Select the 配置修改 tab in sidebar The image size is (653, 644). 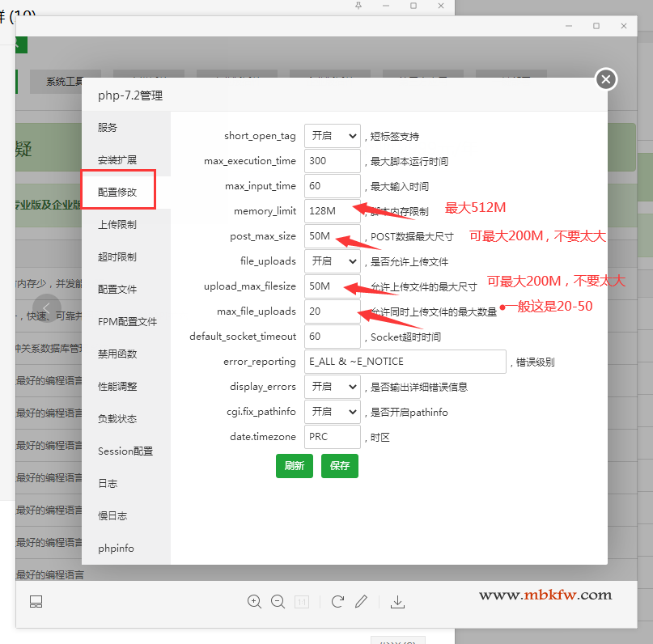point(118,193)
